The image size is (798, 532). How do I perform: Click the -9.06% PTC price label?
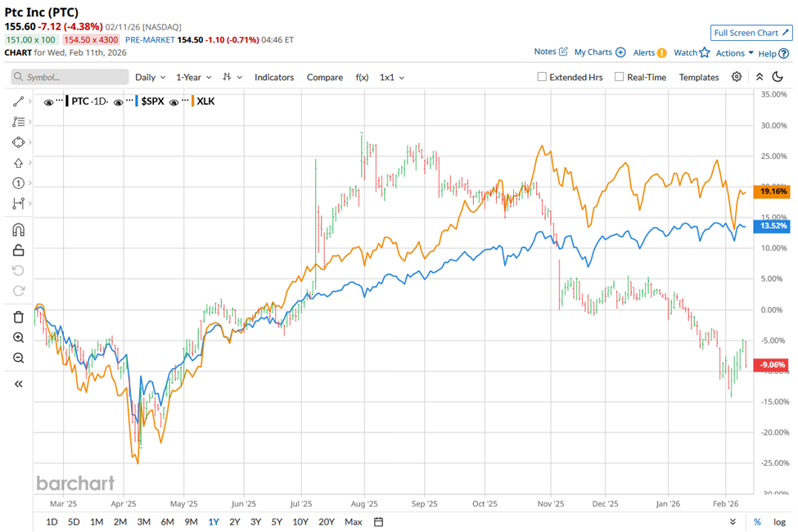[772, 364]
